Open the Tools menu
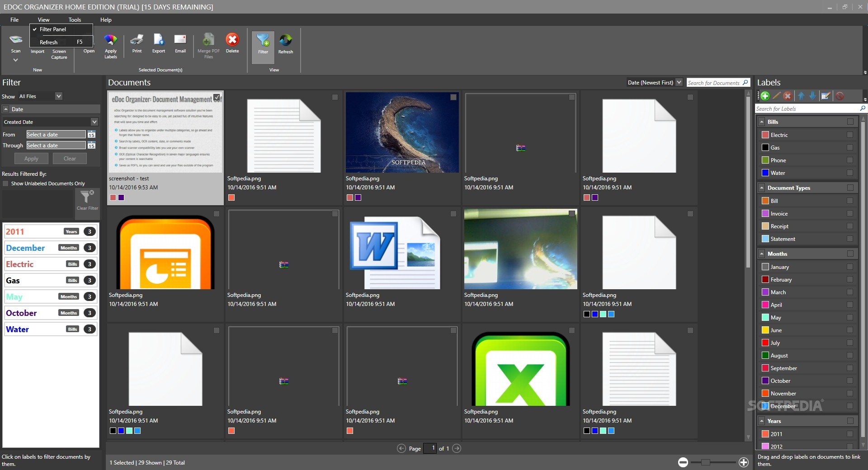This screenshot has width=868, height=470. tap(75, 19)
